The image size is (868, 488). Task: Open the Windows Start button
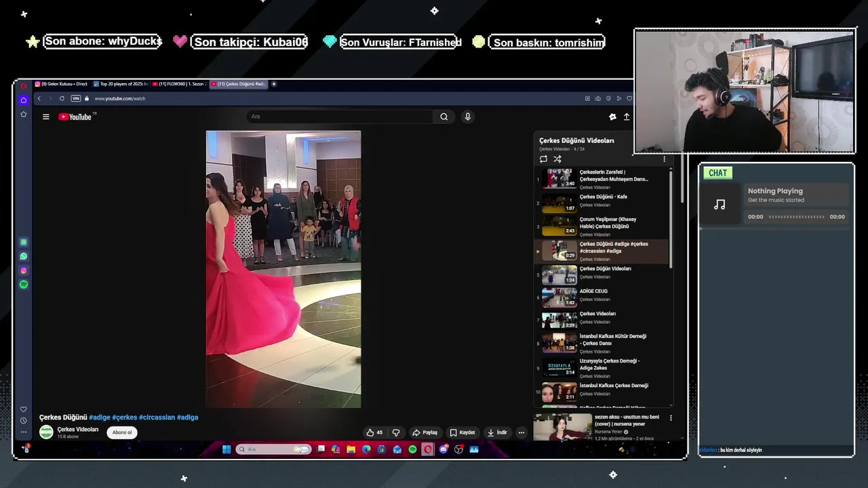[226, 449]
